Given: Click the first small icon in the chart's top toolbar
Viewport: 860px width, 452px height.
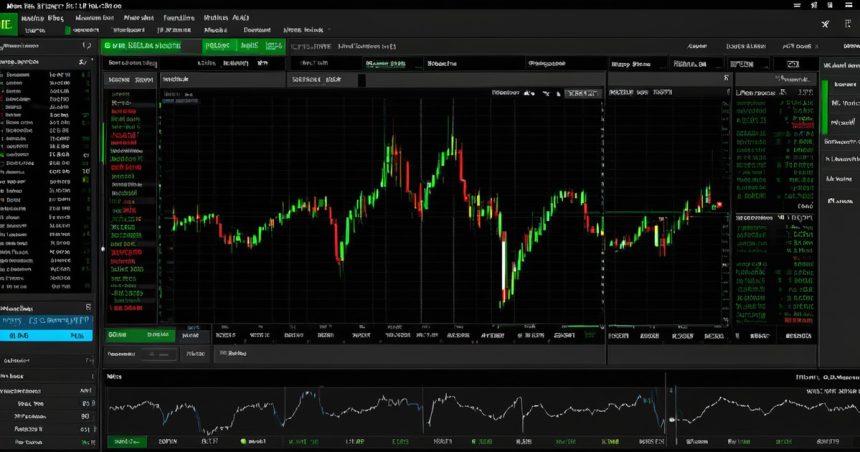Looking at the screenshot, I should (529, 93).
